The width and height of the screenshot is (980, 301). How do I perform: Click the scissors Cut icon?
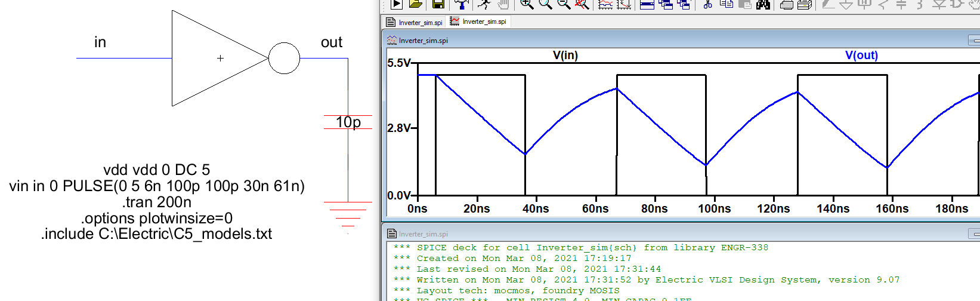[708, 5]
